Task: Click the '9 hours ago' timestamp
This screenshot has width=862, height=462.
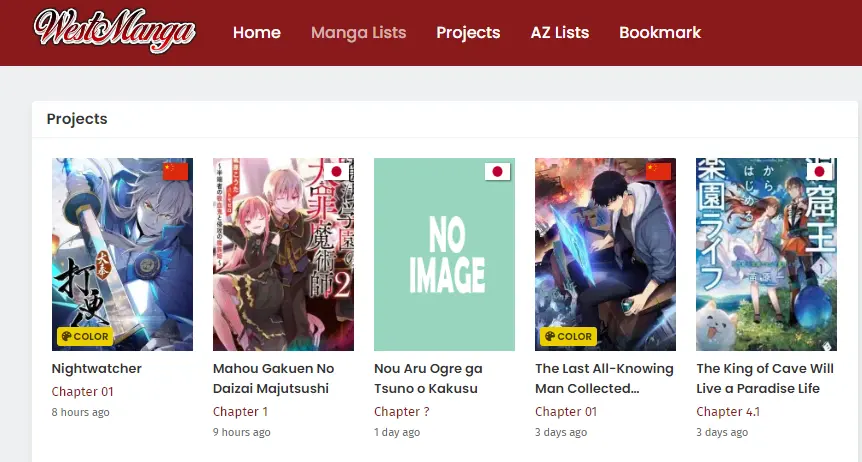Action: tap(241, 432)
